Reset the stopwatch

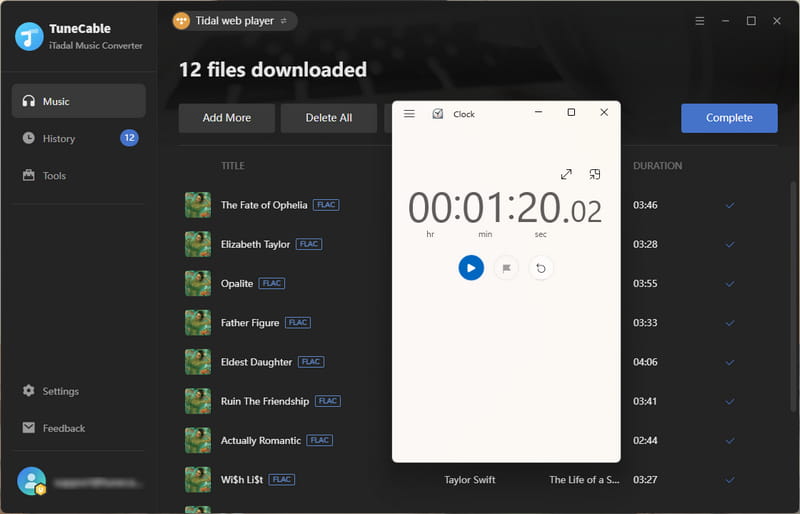click(x=541, y=268)
